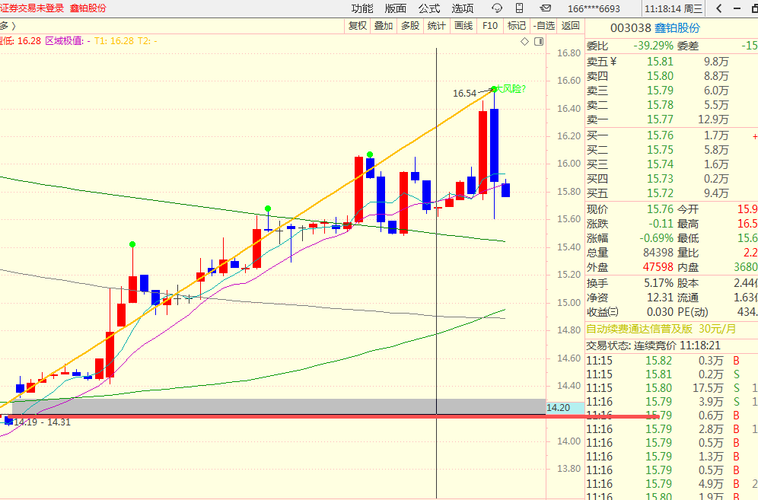Click the 换手 value 5.17%
Viewport: 758px width, 500px height.
point(658,283)
